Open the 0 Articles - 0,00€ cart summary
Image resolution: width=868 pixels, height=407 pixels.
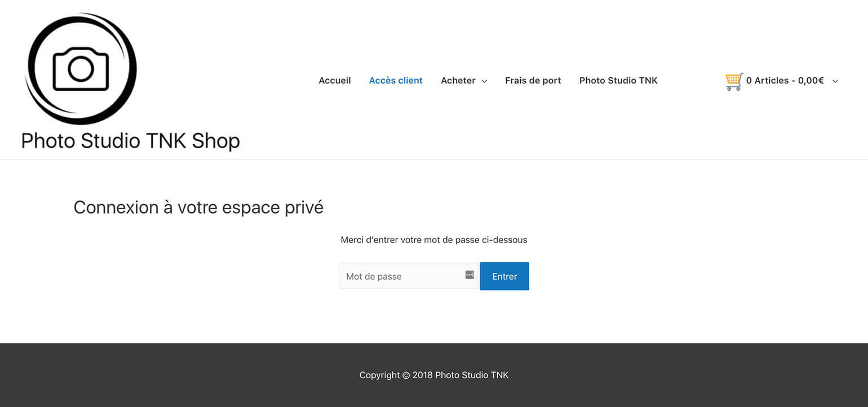[x=785, y=81]
